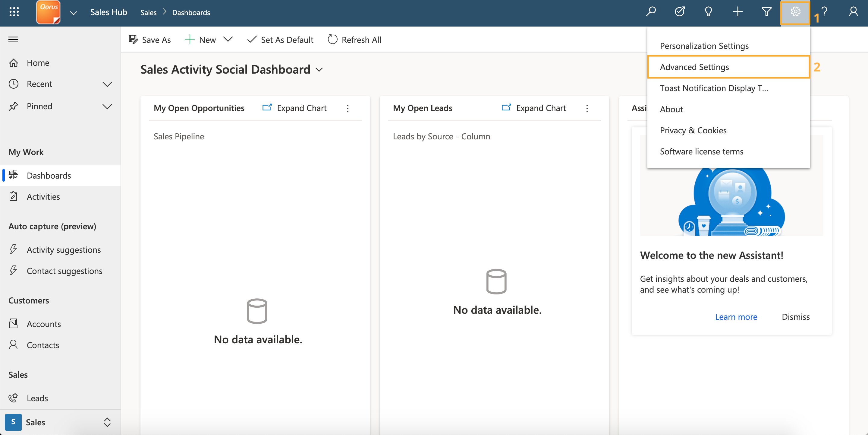Choose Personalization Settings menu item

tap(704, 46)
